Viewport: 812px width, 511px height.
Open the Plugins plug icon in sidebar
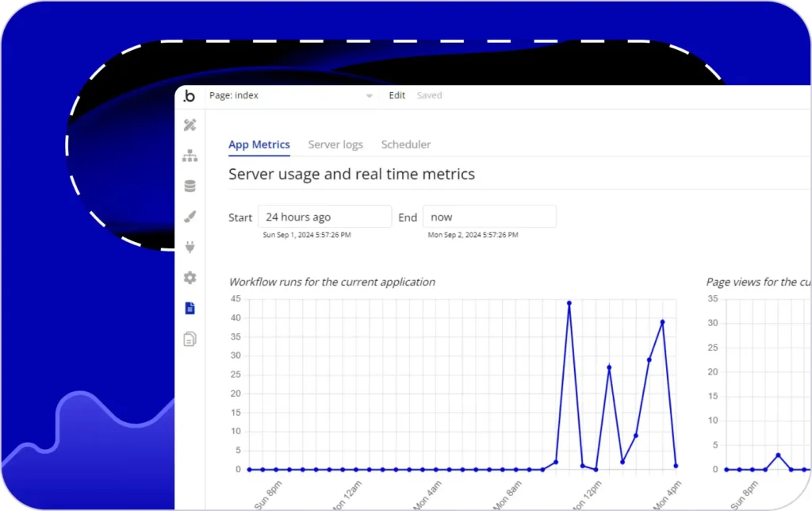[190, 247]
